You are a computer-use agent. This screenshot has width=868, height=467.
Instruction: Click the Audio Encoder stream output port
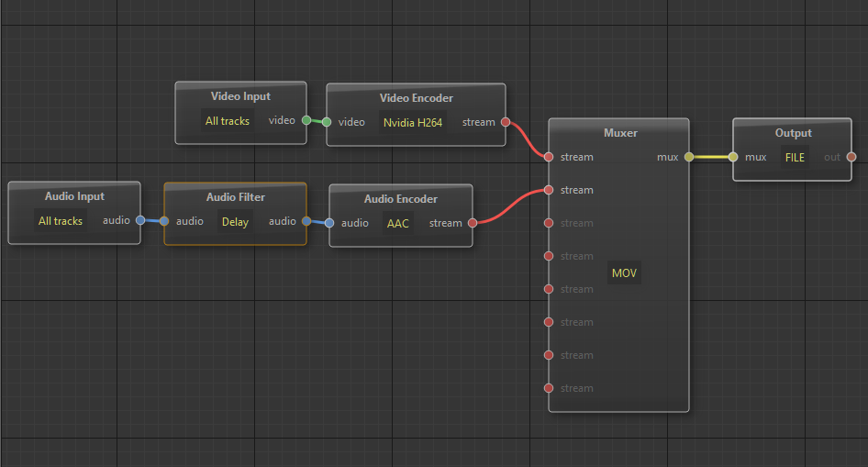473,223
